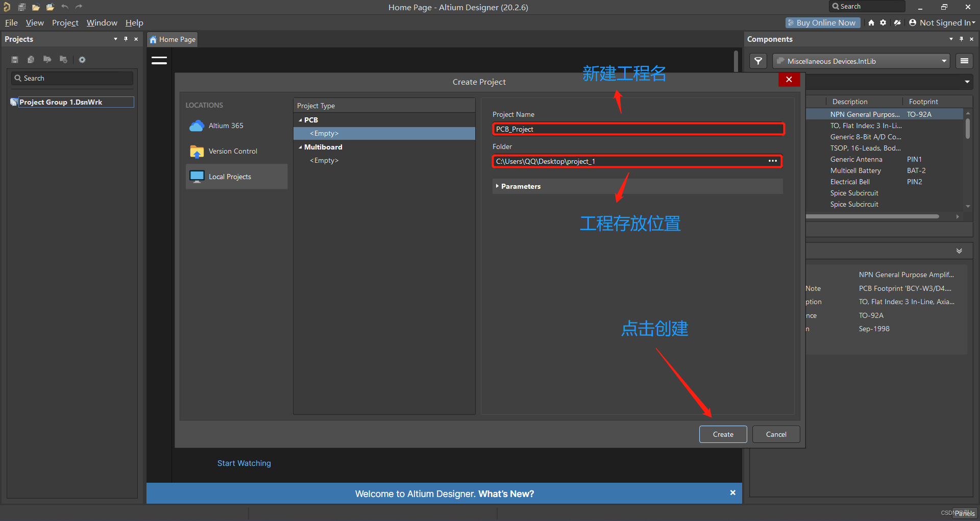The height and width of the screenshot is (521, 980).
Task: Click the Start Watching link
Action: 244,463
